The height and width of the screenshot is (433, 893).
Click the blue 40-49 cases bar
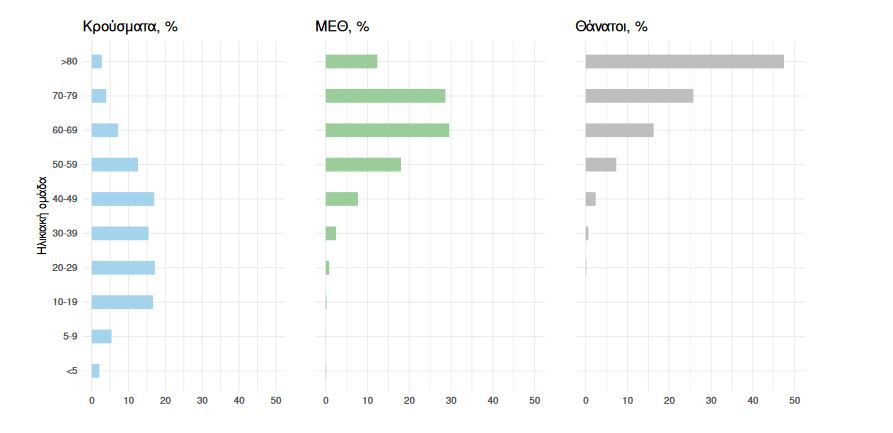click(123, 199)
